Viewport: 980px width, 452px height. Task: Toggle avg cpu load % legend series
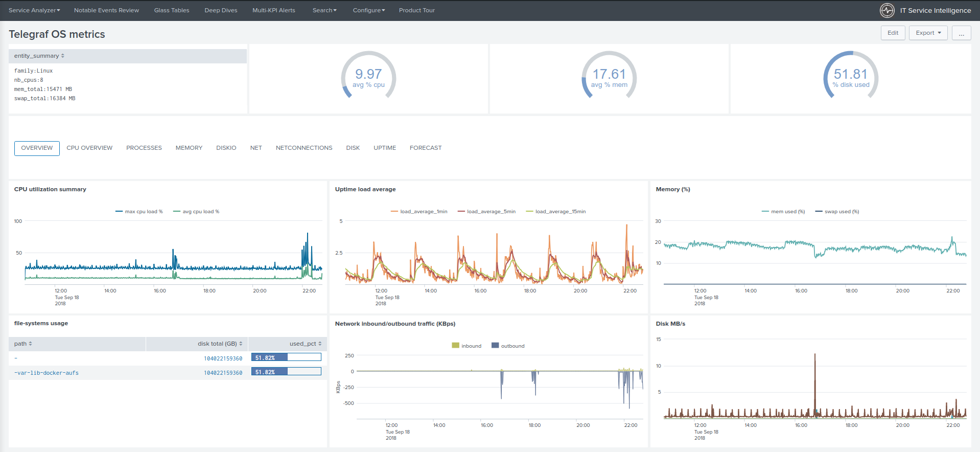[196, 212]
